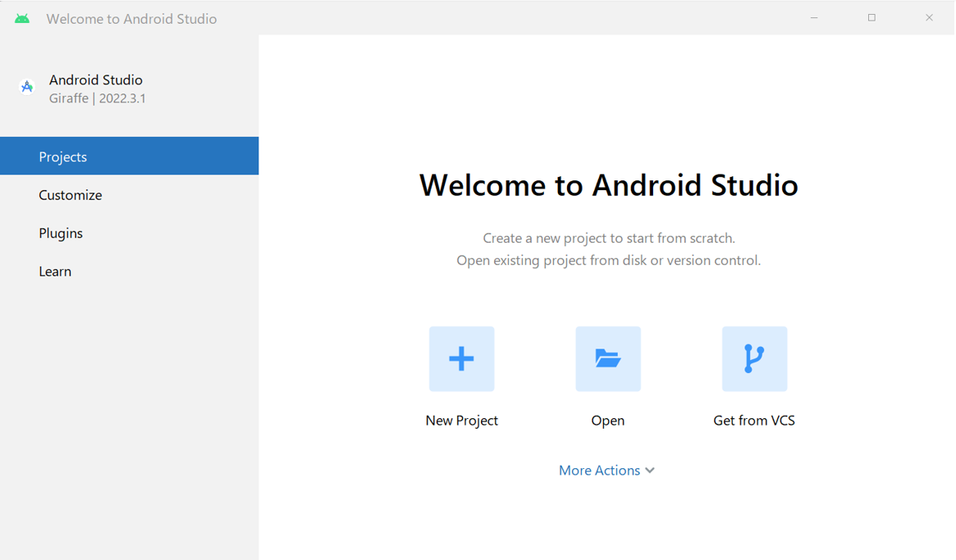Click the Open folder icon
The width and height of the screenshot is (956, 560).
coord(608,359)
